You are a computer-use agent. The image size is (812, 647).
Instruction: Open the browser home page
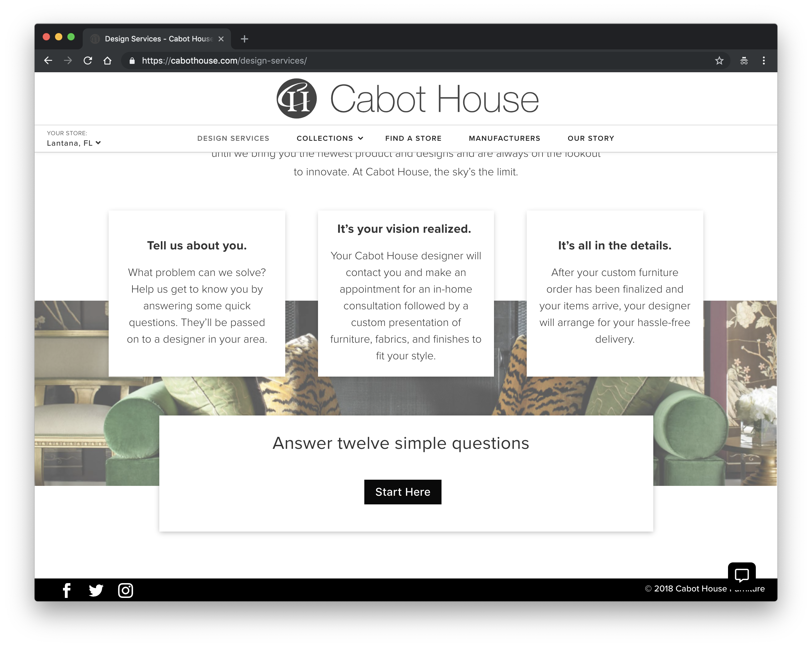point(107,61)
